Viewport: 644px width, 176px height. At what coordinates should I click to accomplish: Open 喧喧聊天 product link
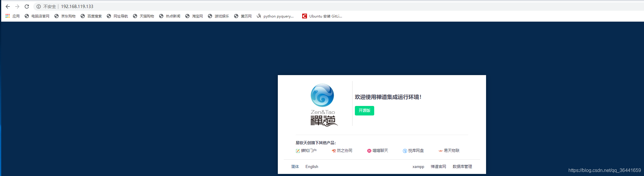(377, 150)
